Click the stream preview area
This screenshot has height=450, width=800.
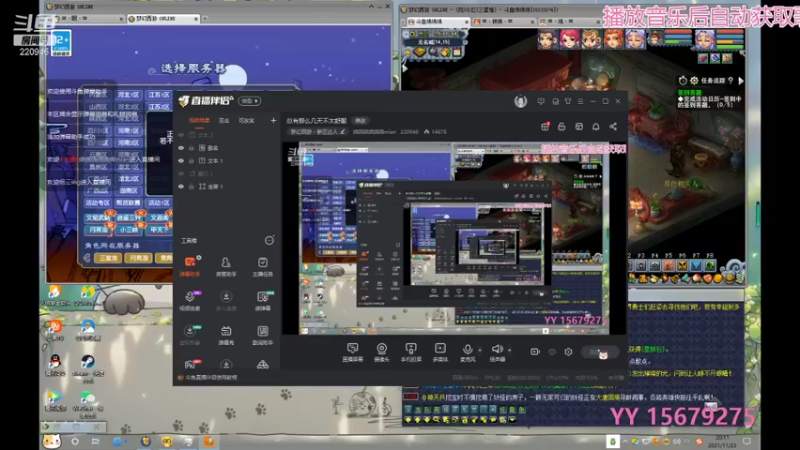[x=454, y=238]
